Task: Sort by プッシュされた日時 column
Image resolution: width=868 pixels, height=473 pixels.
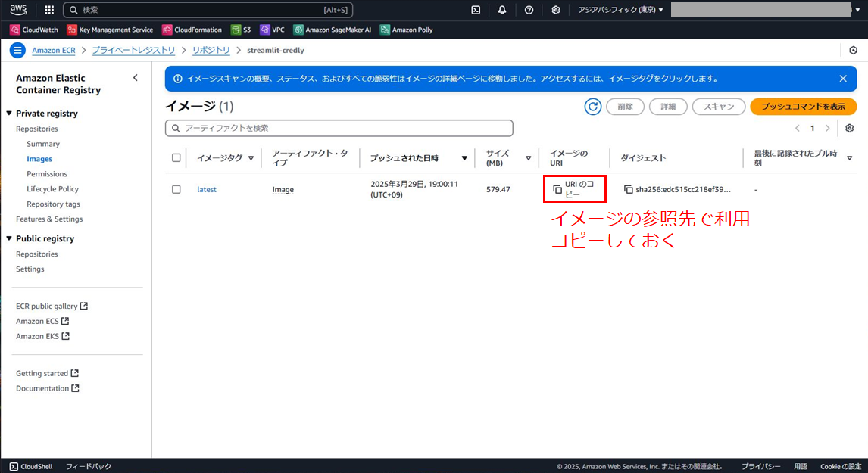Action: pyautogui.click(x=465, y=157)
